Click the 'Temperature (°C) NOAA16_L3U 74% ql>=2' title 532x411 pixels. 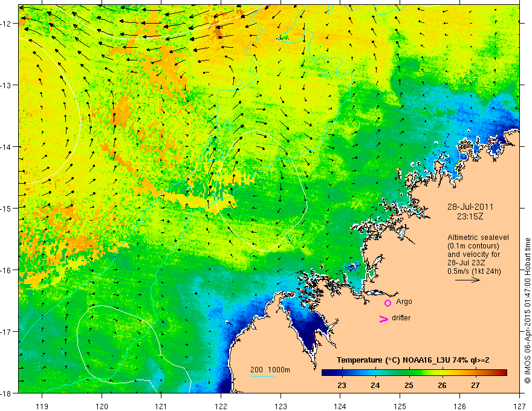pos(413,360)
